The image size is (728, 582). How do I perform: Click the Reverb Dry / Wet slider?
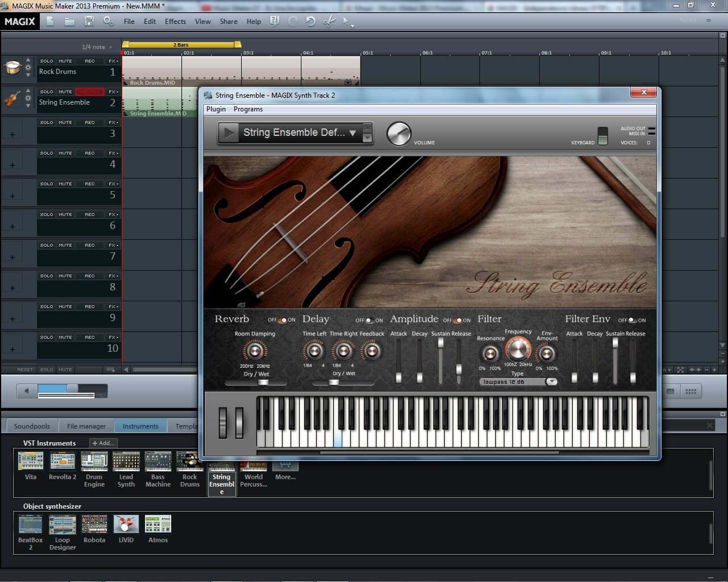(255, 383)
